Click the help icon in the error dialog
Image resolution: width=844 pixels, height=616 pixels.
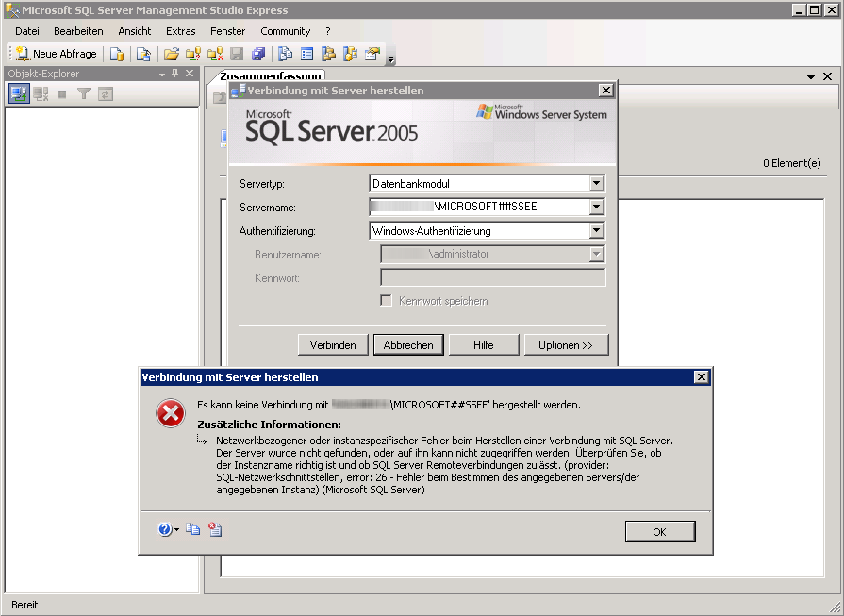(165, 530)
